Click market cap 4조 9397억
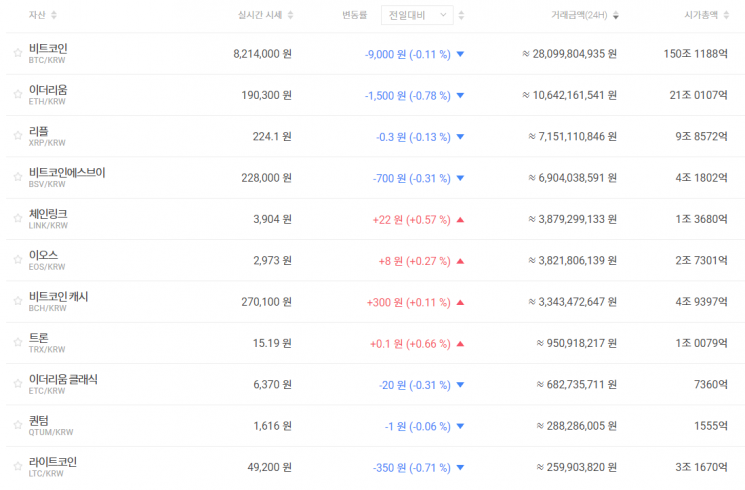This screenshot has width=745, height=490. (702, 302)
